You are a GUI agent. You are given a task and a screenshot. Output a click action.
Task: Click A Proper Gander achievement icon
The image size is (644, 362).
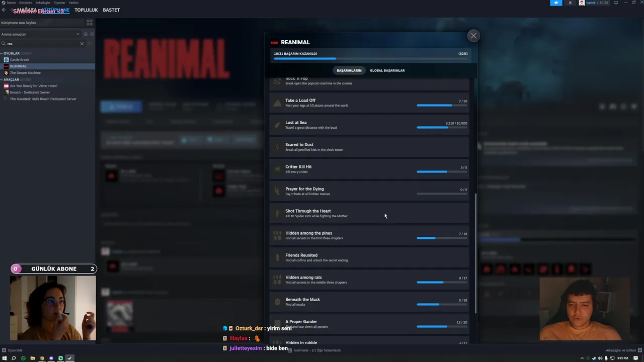(x=277, y=324)
